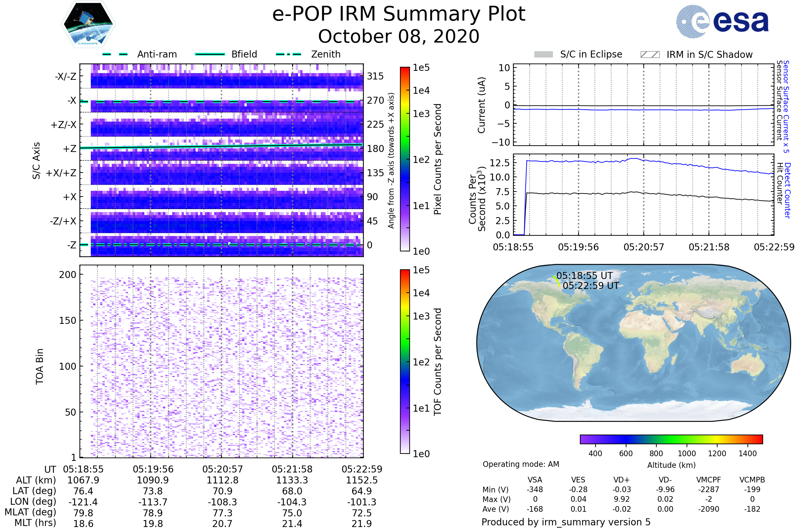Click the Operating mode: AM text
The width and height of the screenshot is (798, 532).
click(x=521, y=464)
